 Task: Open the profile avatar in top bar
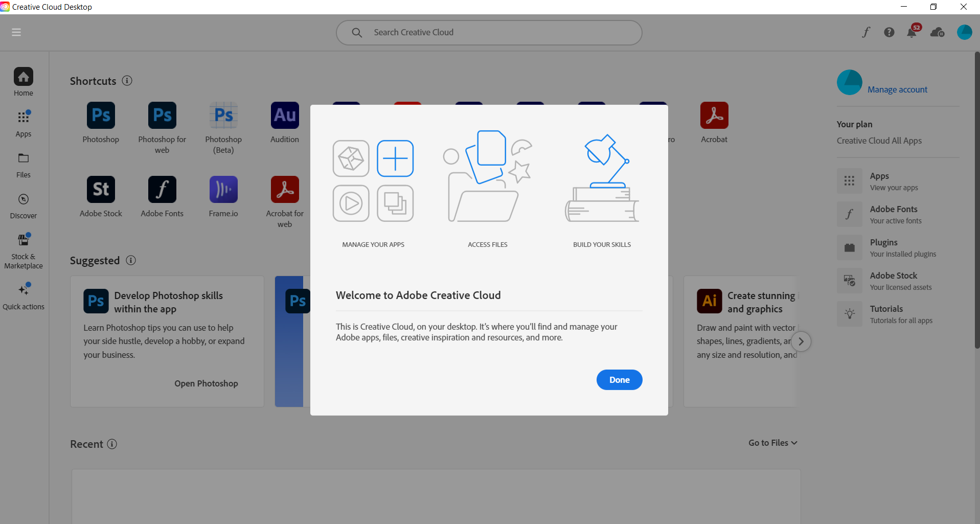965,32
